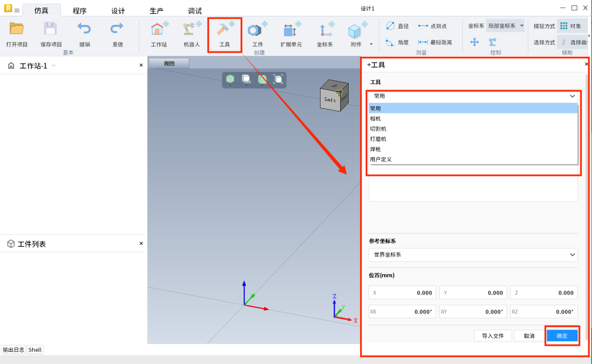Add a 工作站 workstation

tap(159, 30)
